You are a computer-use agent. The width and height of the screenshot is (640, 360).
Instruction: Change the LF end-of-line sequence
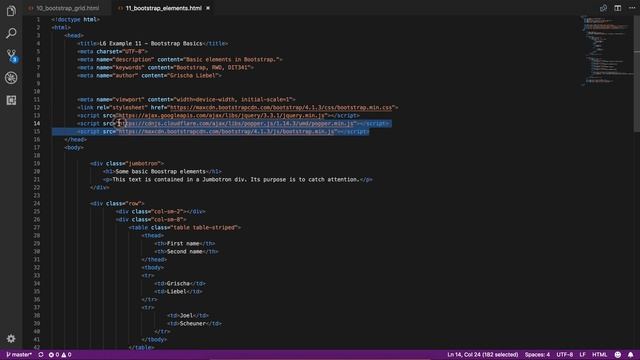(x=582, y=355)
